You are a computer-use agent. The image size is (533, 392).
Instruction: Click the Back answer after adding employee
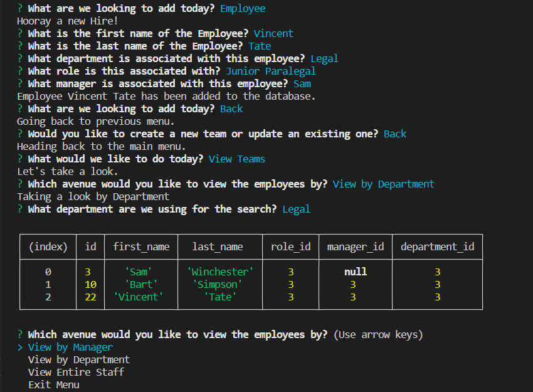(x=231, y=109)
